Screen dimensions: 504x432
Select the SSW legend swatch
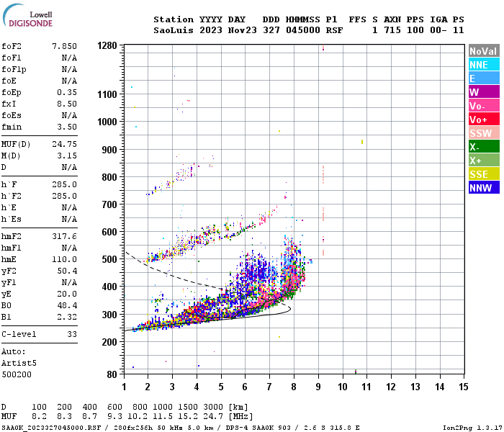point(484,133)
